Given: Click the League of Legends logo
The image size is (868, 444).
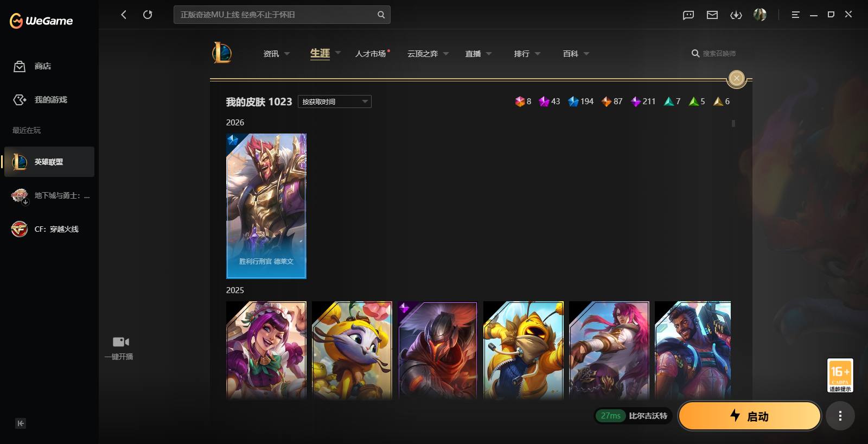Looking at the screenshot, I should [x=222, y=53].
